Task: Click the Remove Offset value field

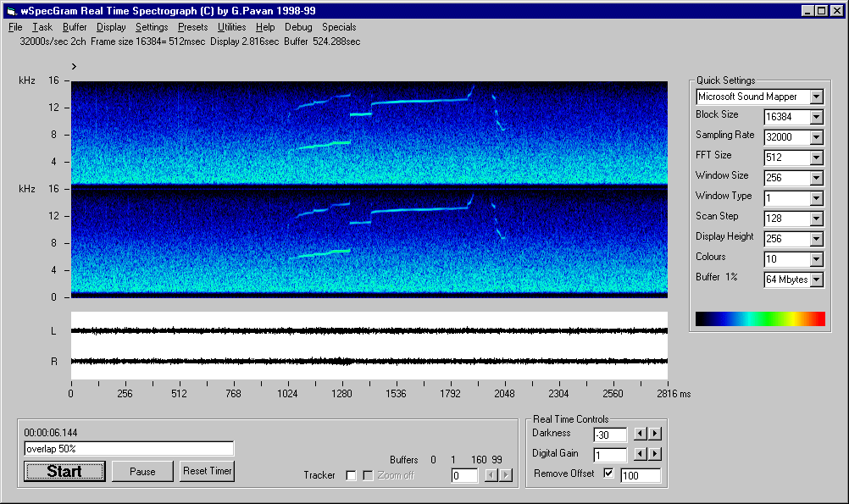Action: pyautogui.click(x=641, y=475)
